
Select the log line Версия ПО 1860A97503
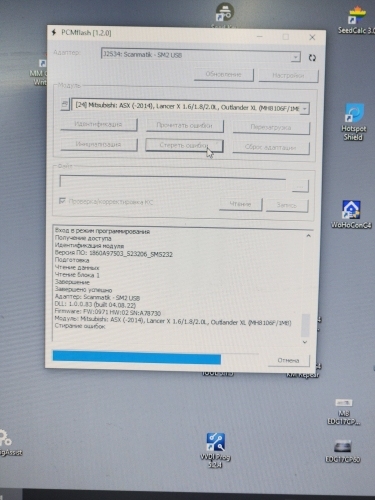coord(114,253)
